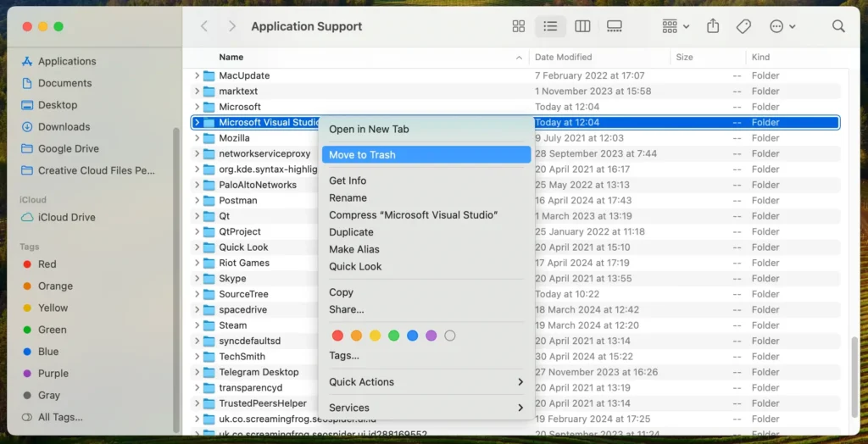Open Creative Cloud Files in sidebar
This screenshot has height=444, width=868.
pos(88,170)
